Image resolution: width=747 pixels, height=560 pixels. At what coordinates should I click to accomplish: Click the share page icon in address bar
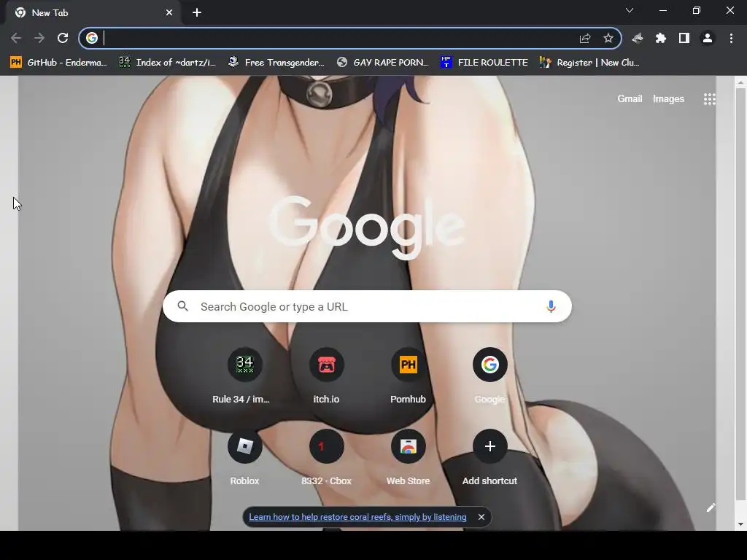(585, 38)
